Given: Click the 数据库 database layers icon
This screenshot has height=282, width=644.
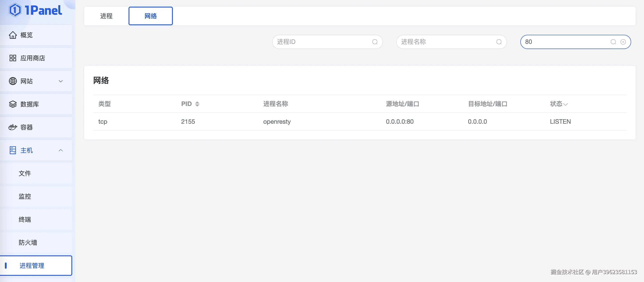Looking at the screenshot, I should 13,104.
